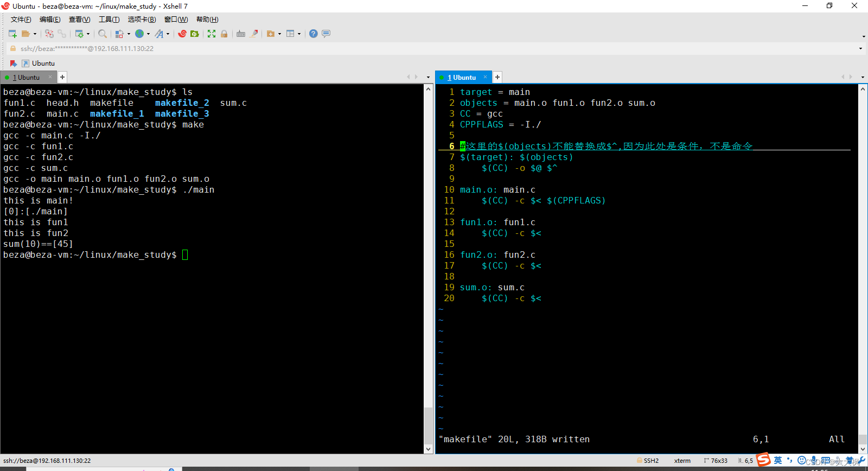
Task: Open the 帮助(H) menu
Action: pos(207,20)
